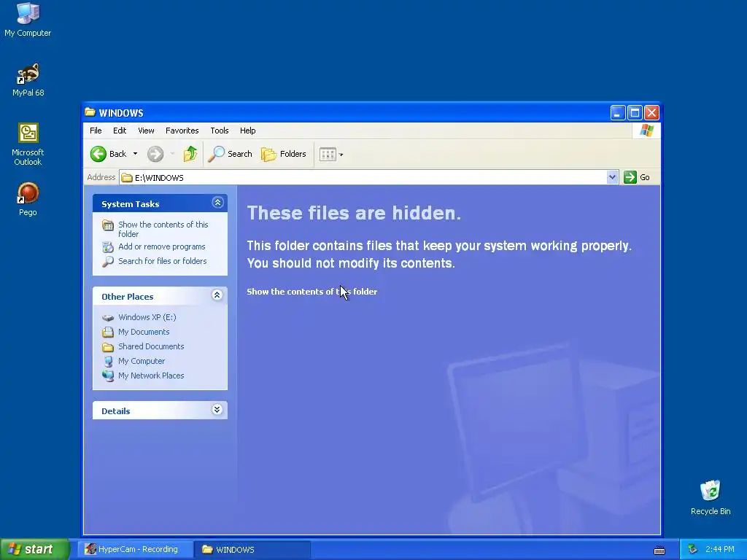Image resolution: width=747 pixels, height=560 pixels.
Task: Open Shared Documents from Other Places
Action: click(x=151, y=346)
